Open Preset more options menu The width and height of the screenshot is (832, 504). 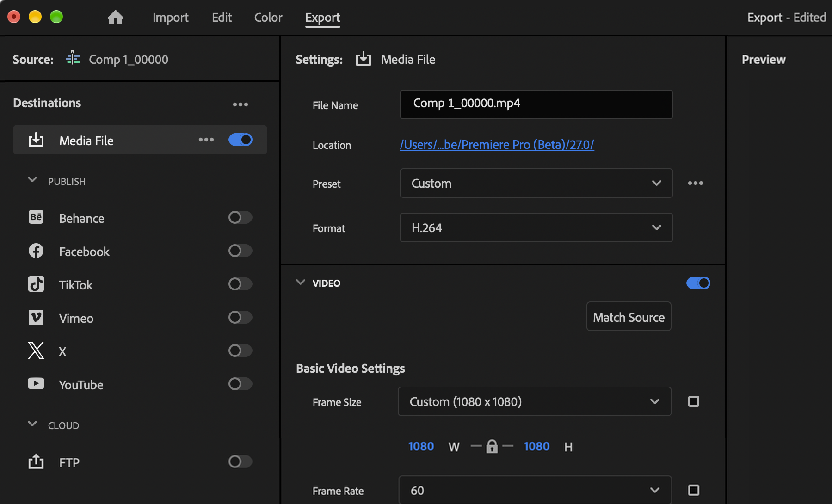696,183
